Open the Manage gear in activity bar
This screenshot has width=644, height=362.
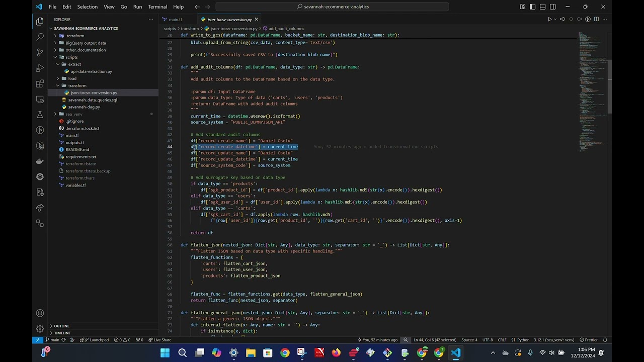40,329
